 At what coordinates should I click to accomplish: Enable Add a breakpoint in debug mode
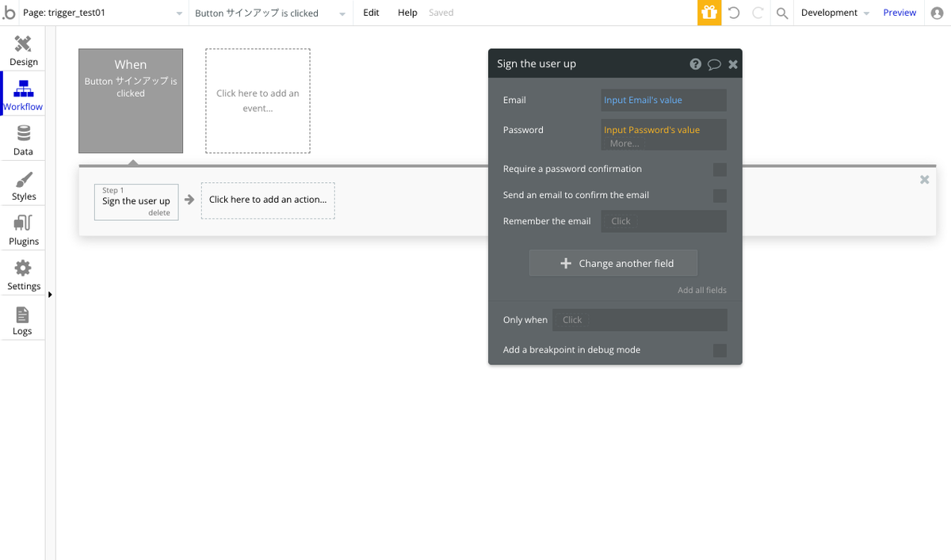pos(720,350)
